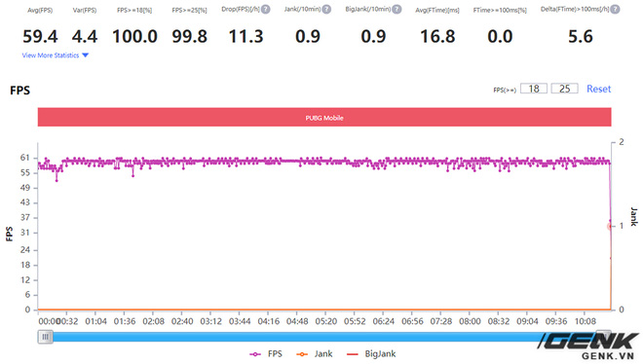
Task: Click the Var(FPS) value 4.4
Action: coord(85,36)
